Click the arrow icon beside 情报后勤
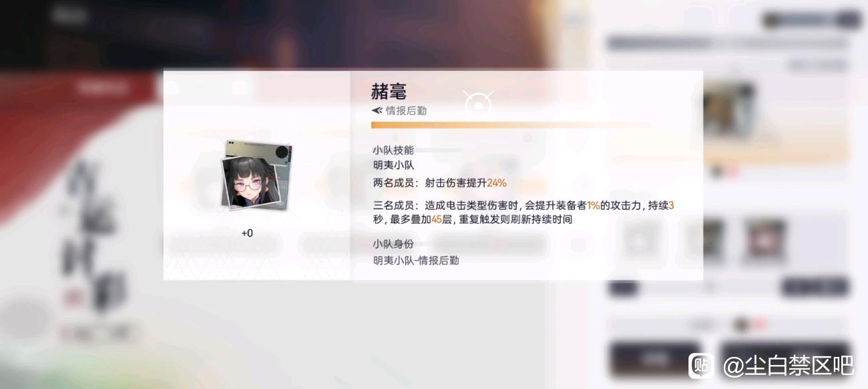This screenshot has height=389, width=868. click(x=377, y=111)
